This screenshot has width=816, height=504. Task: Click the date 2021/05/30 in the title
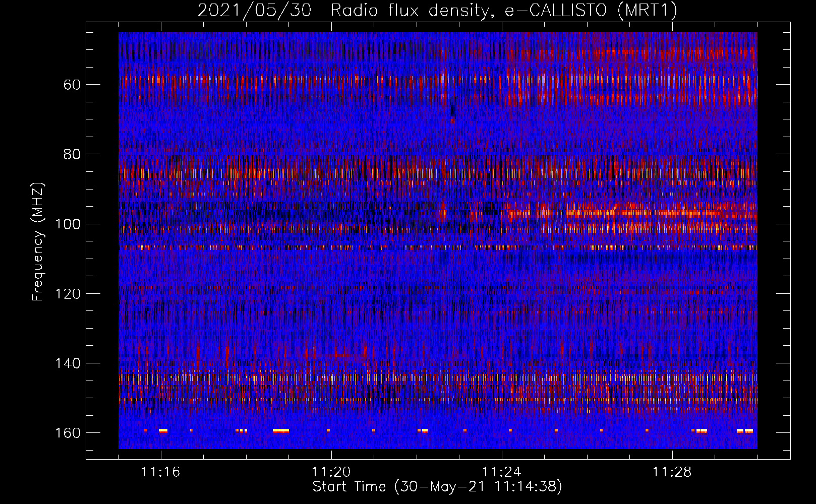[x=254, y=10]
